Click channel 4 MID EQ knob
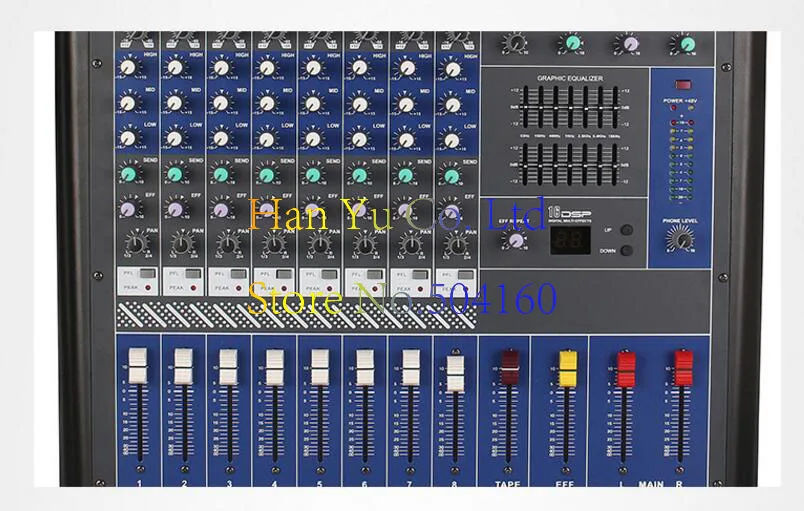The image size is (804, 511). tap(266, 103)
